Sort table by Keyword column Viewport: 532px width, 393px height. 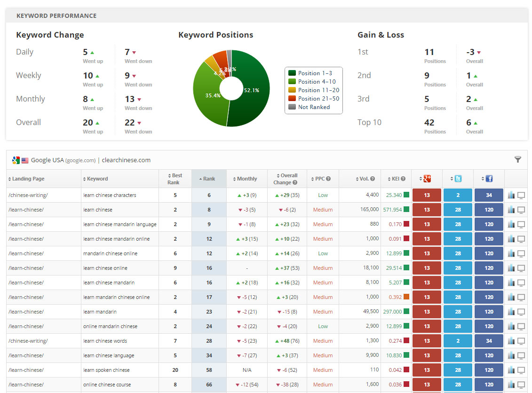[97, 179]
